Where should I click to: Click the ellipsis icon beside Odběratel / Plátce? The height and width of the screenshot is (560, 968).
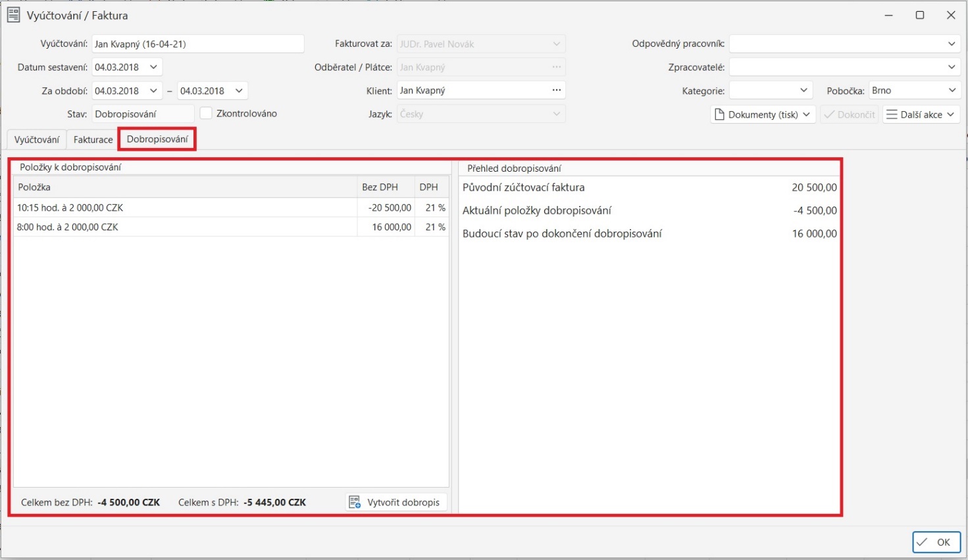pos(556,66)
